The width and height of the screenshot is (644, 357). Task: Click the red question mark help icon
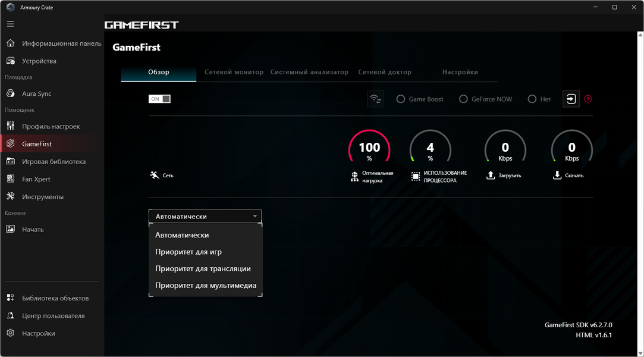click(588, 99)
